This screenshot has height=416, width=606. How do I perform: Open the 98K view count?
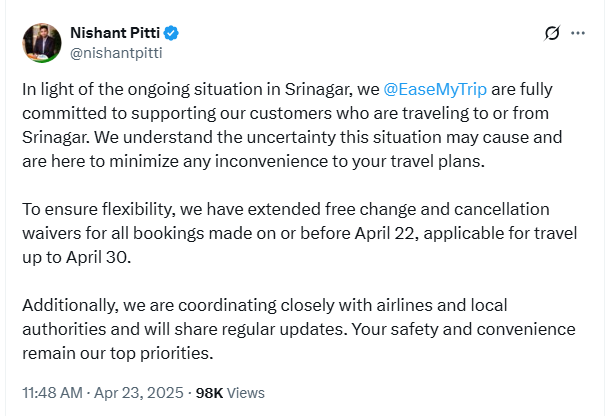tap(209, 393)
